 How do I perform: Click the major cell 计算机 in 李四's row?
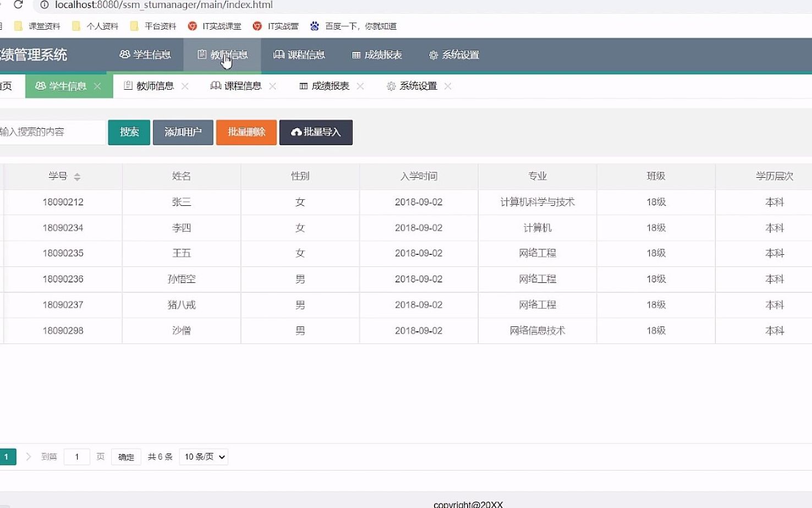point(537,228)
